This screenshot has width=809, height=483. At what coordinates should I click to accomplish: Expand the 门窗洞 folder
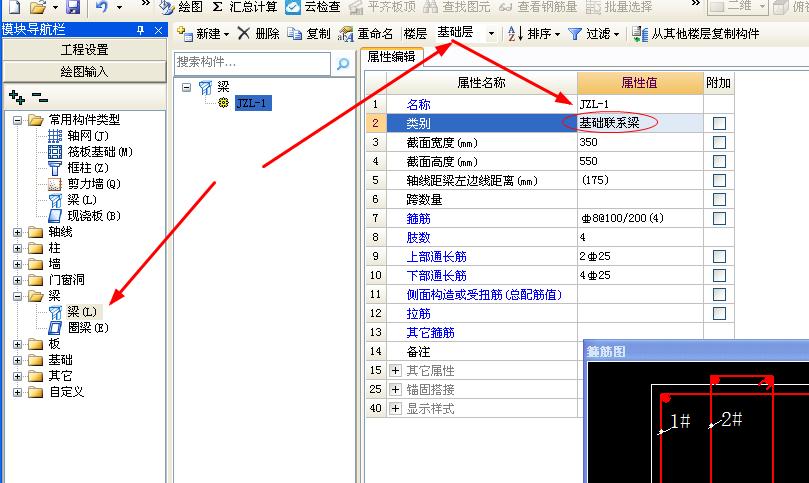click(18, 280)
